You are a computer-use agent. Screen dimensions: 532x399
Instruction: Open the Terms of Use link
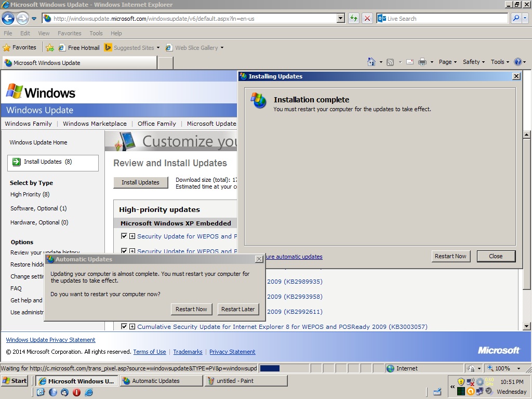point(150,352)
